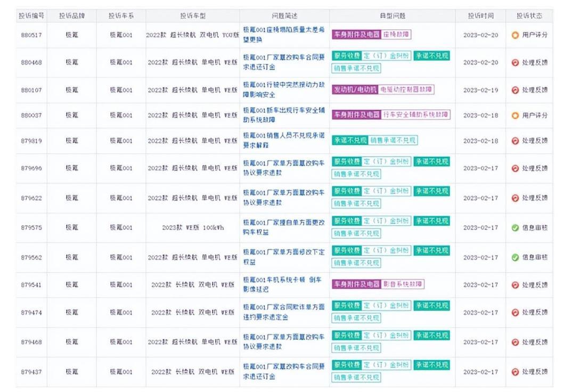Open the 座椅塌陷质量太差 complaint link
The image size is (564, 392).
click(284, 35)
